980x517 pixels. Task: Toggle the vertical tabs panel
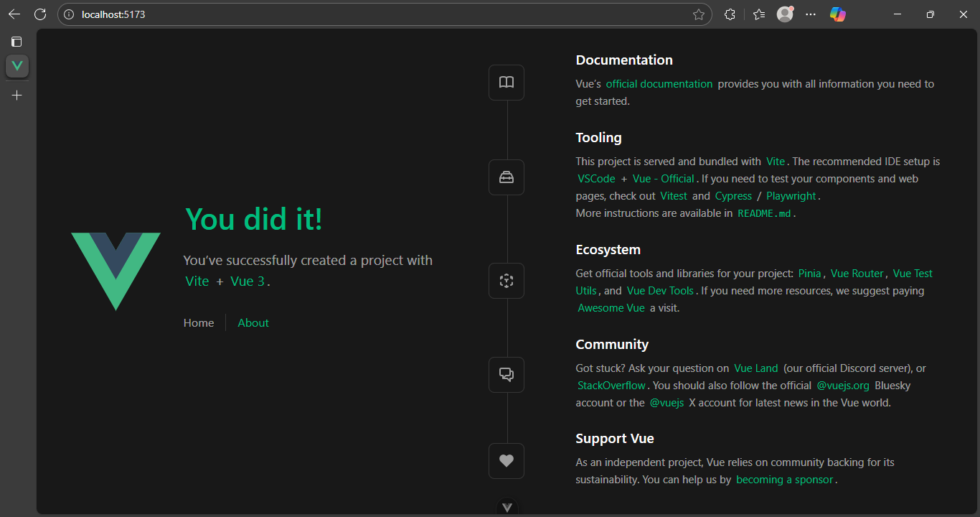pyautogui.click(x=16, y=41)
